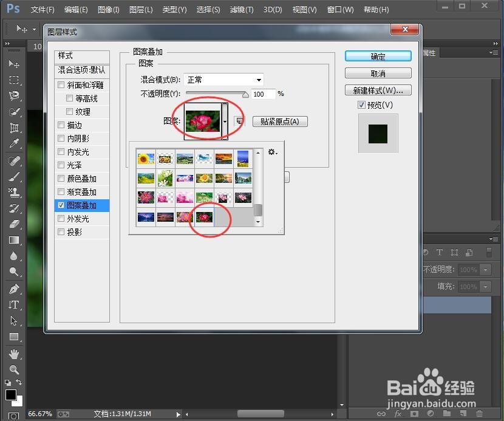Viewport: 504px width, 421px height.
Task: Expand the tool preset picker arrow
Action: [x=34, y=29]
